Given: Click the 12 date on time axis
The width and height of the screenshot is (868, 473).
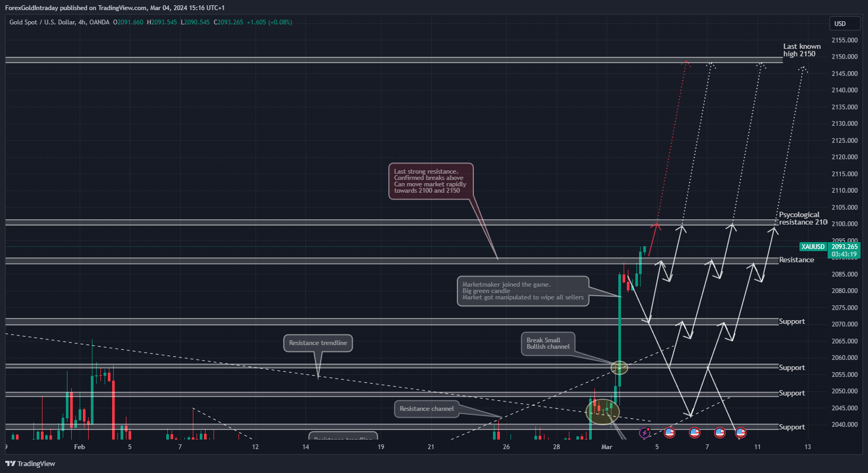Looking at the screenshot, I should 256,447.
